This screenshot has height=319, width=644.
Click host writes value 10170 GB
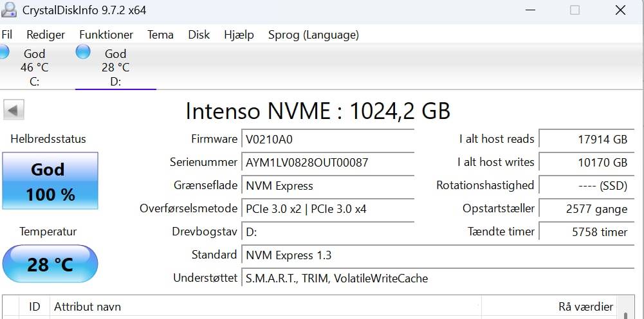[587, 163]
